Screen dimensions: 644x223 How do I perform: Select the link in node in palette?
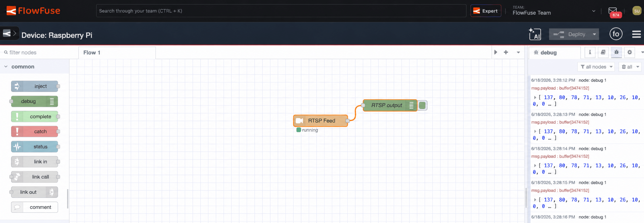click(35, 162)
